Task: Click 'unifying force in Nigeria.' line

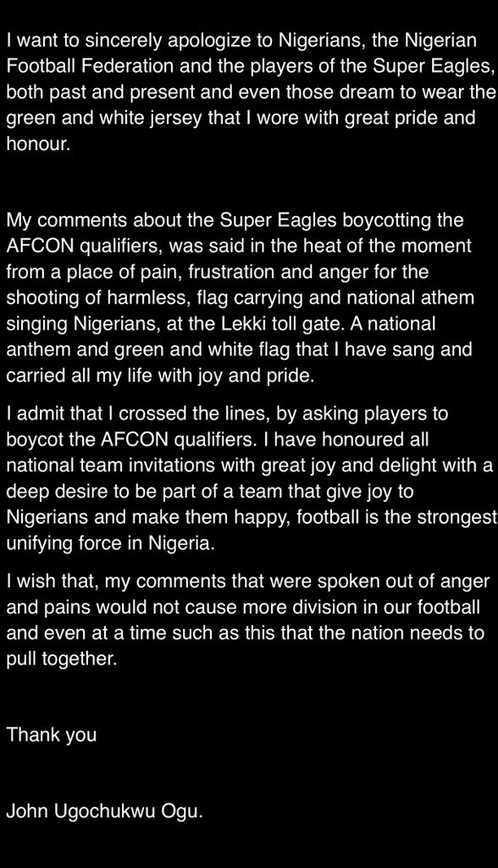Action: [110, 543]
